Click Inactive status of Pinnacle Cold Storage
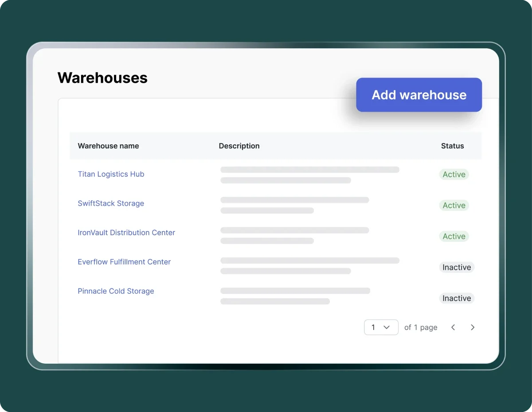 point(457,299)
